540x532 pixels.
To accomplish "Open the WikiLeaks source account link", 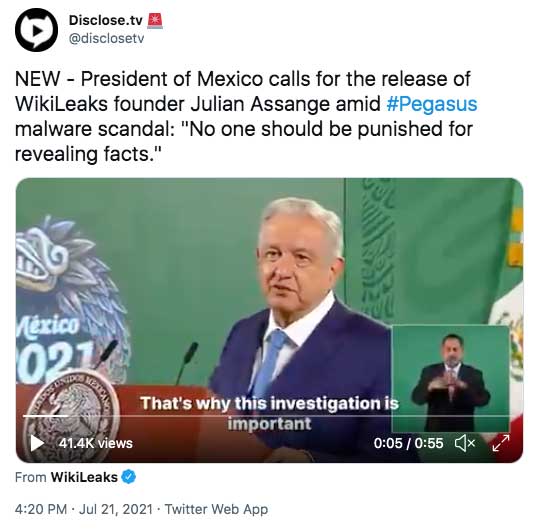I will click(84, 477).
